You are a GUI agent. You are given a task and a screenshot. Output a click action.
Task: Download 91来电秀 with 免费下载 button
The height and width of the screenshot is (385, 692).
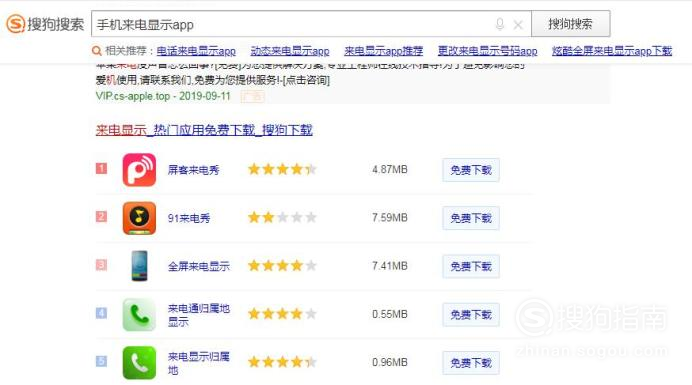tap(471, 218)
